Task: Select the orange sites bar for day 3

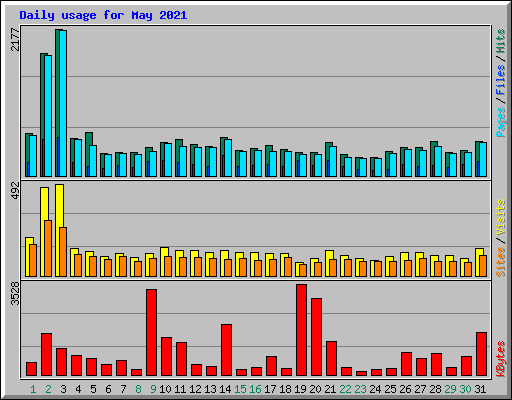Action: pos(63,252)
